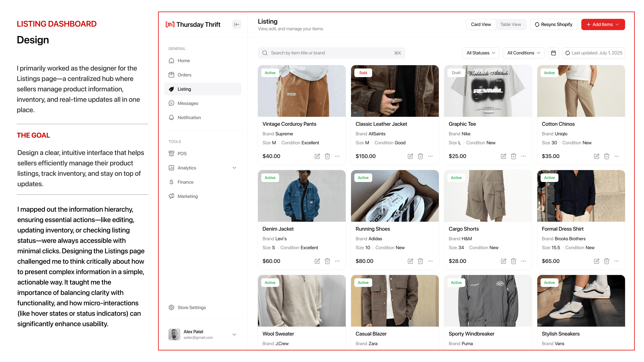
Task: Delete the Running Shoes listing
Action: [x=420, y=261]
